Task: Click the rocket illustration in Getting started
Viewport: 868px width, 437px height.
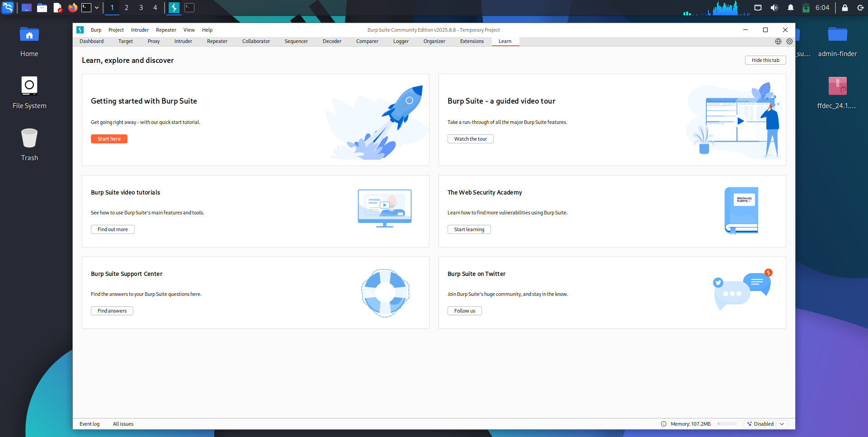Action: pos(377,121)
